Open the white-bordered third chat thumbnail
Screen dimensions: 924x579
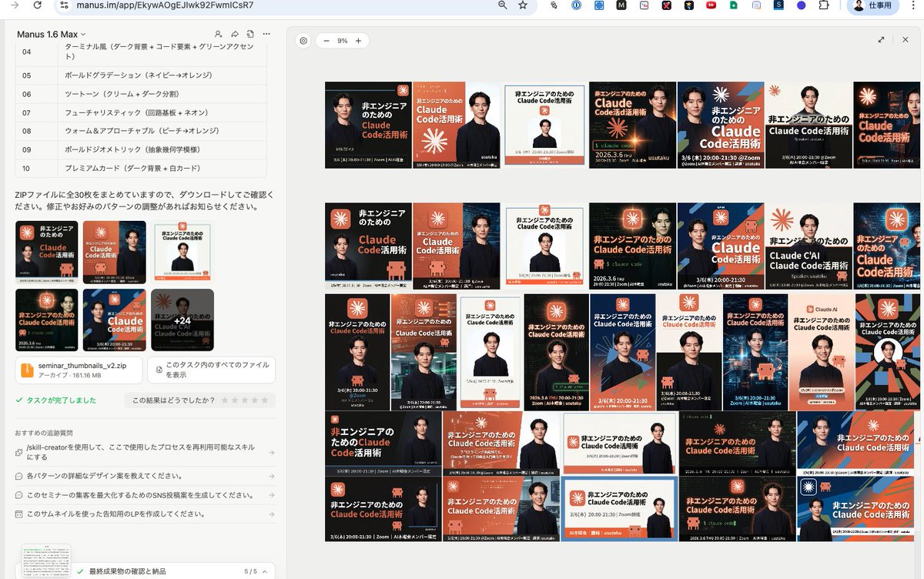[x=182, y=252]
